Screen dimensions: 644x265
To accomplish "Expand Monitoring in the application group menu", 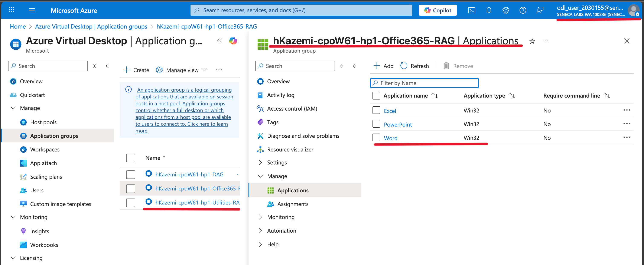I will click(260, 217).
